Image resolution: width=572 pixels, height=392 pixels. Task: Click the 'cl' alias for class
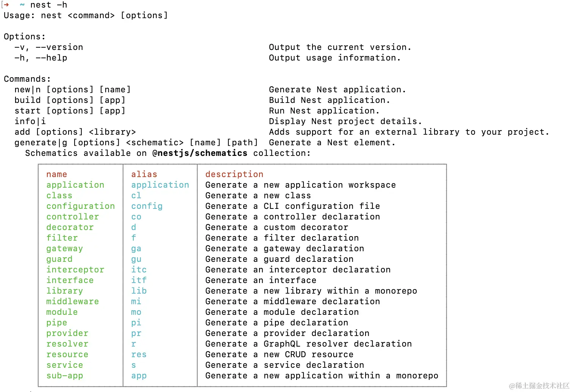(x=136, y=196)
